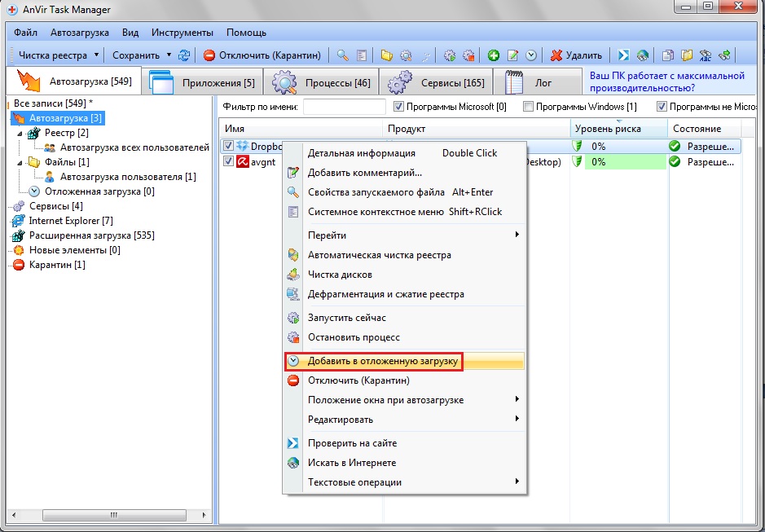
Task: Choose Детальная информация in context menu
Action: pos(404,153)
